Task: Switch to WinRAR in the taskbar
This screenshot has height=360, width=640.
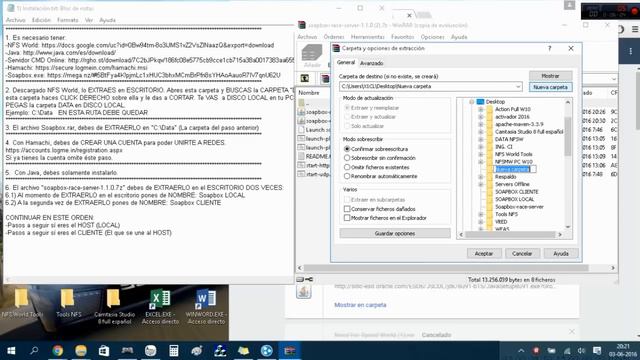Action: click(290, 351)
